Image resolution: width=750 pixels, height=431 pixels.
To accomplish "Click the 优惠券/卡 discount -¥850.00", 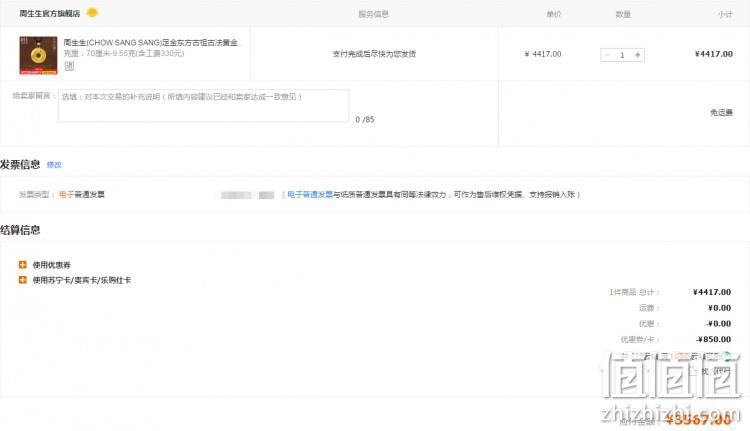I will [714, 340].
